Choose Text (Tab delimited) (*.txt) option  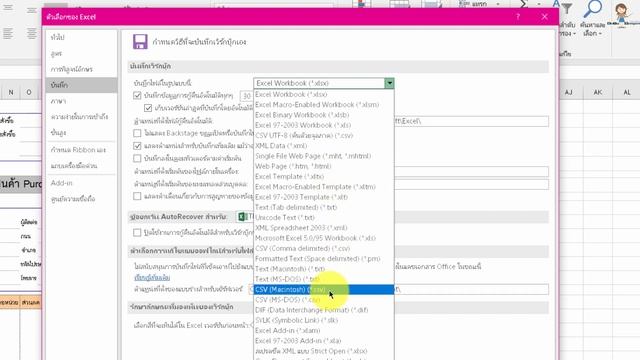point(324,207)
